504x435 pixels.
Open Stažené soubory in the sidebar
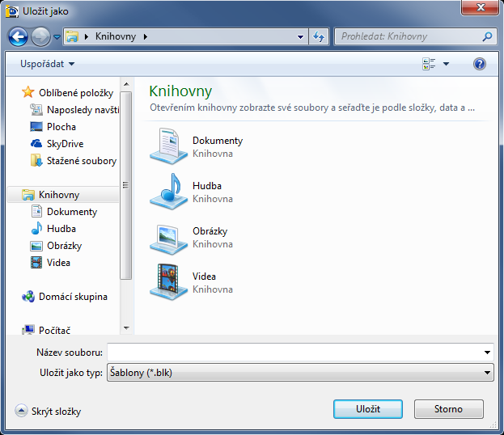[82, 161]
